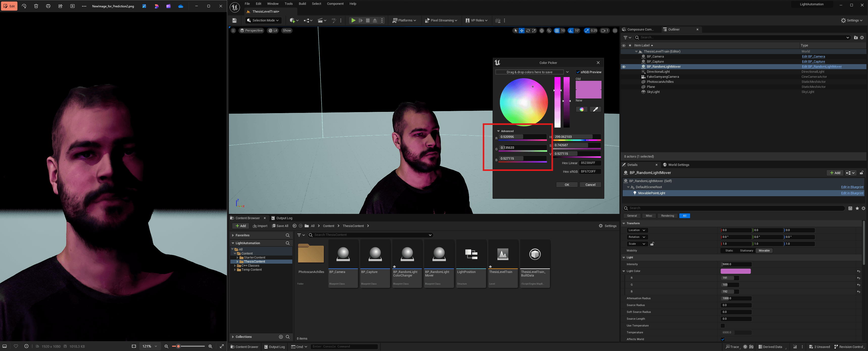Click the Play level button
The height and width of the screenshot is (351, 868).
(x=353, y=20)
